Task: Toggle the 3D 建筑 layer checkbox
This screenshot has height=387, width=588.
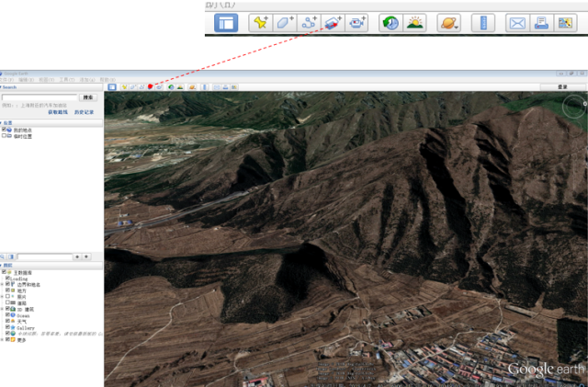Action: coord(7,309)
